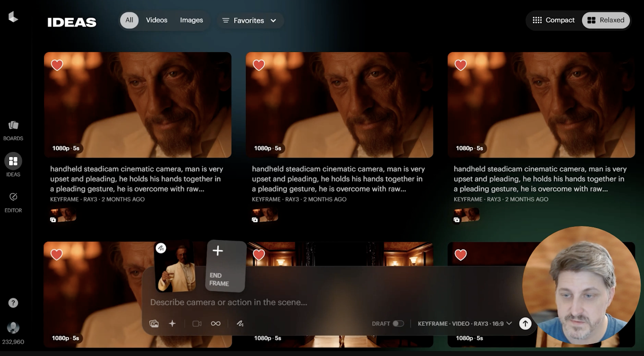Click the add image reference icon
The width and height of the screenshot is (644, 356).
click(154, 323)
